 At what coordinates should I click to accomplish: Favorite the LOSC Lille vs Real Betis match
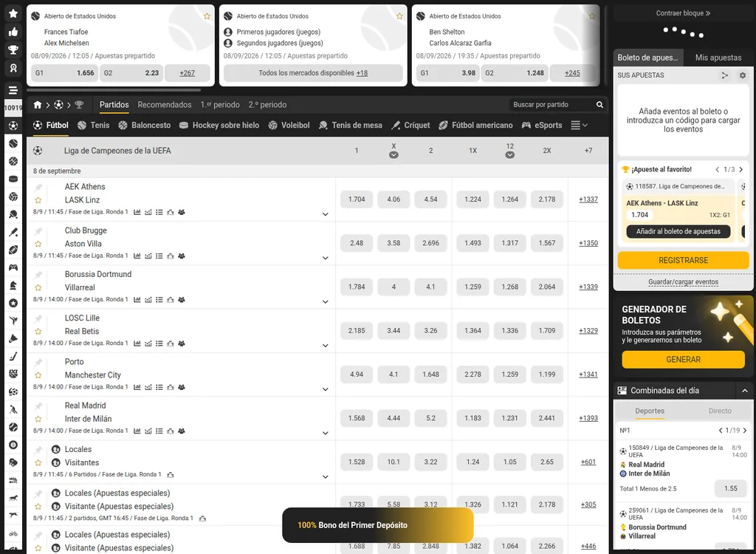coord(38,332)
